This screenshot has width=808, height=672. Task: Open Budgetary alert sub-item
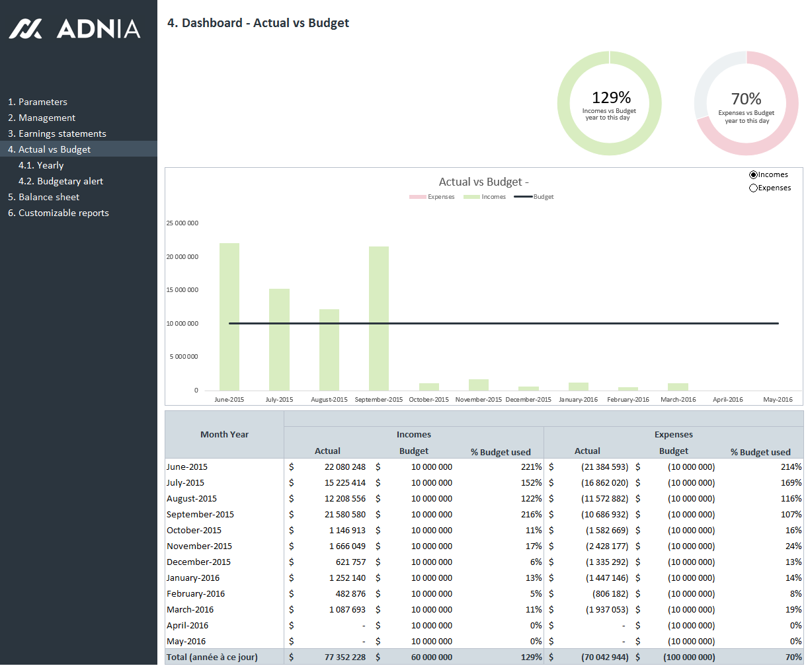[x=61, y=181]
